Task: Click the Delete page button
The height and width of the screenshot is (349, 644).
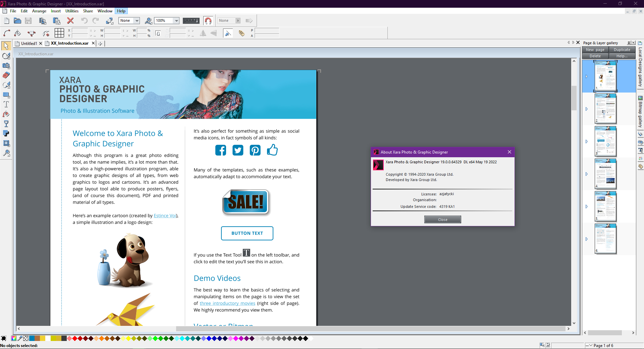Action: click(595, 56)
